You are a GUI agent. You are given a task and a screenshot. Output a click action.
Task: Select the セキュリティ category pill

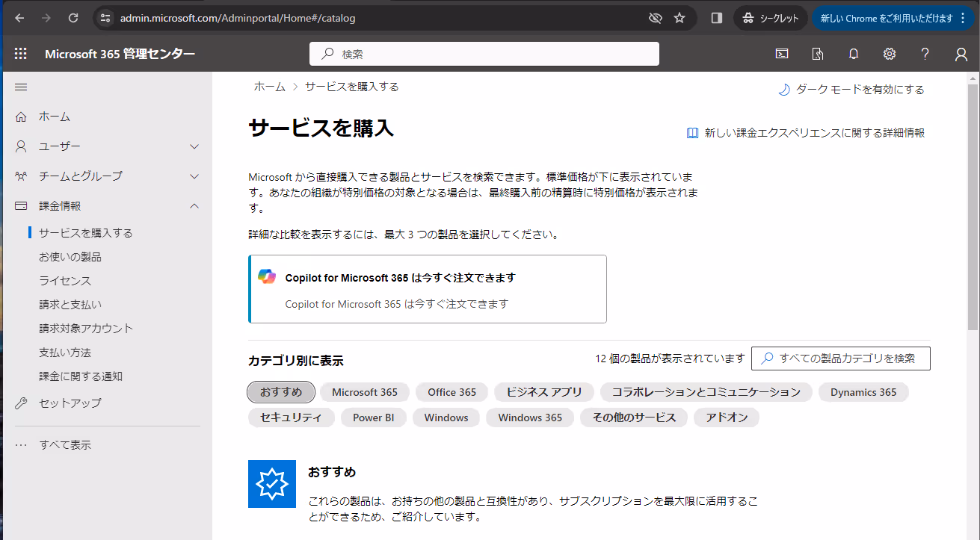[x=291, y=418]
